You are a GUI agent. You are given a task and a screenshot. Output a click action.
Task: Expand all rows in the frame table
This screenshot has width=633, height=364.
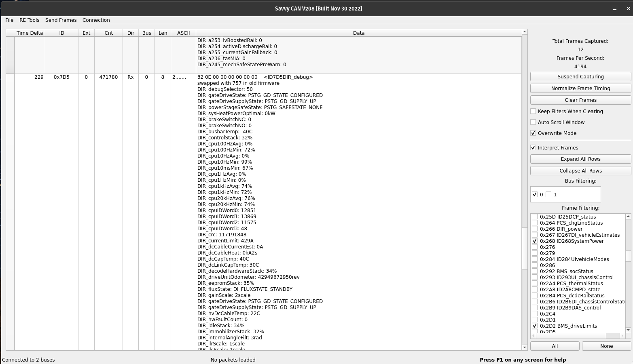580,159
